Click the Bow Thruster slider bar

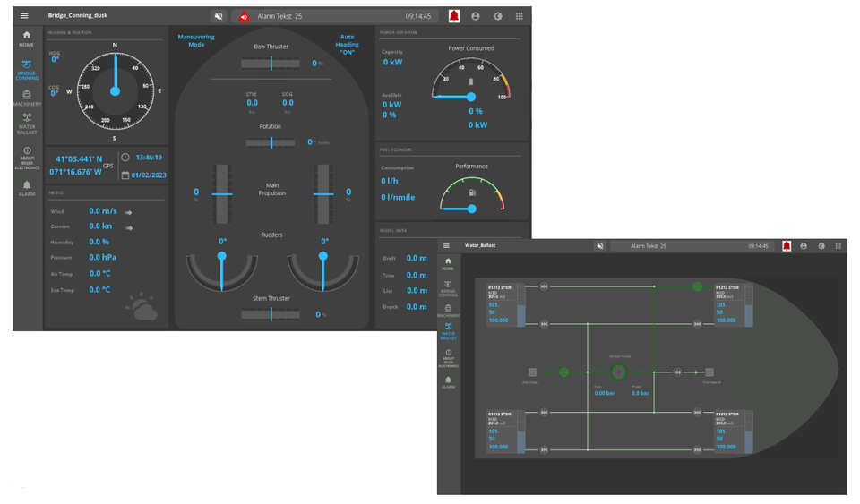pyautogui.click(x=271, y=64)
